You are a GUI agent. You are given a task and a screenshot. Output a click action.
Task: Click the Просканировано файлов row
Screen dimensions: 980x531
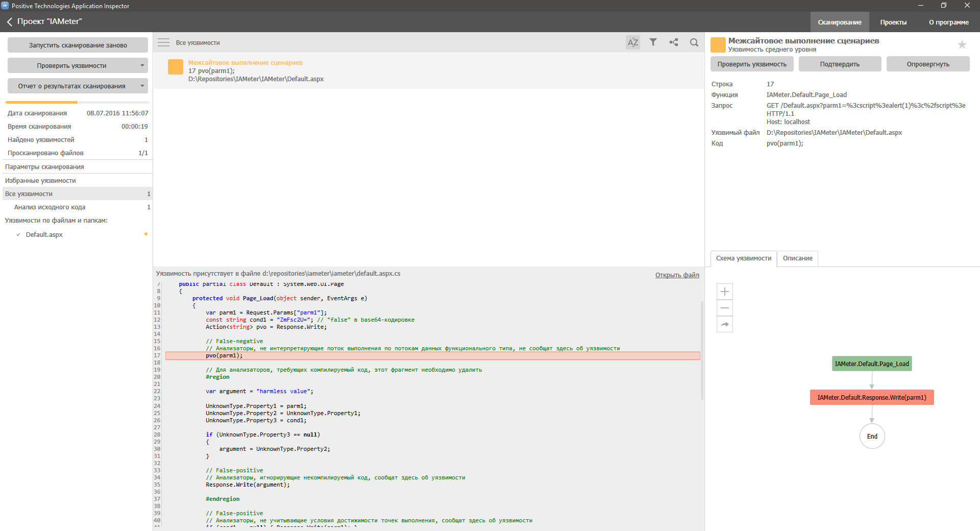(x=78, y=153)
